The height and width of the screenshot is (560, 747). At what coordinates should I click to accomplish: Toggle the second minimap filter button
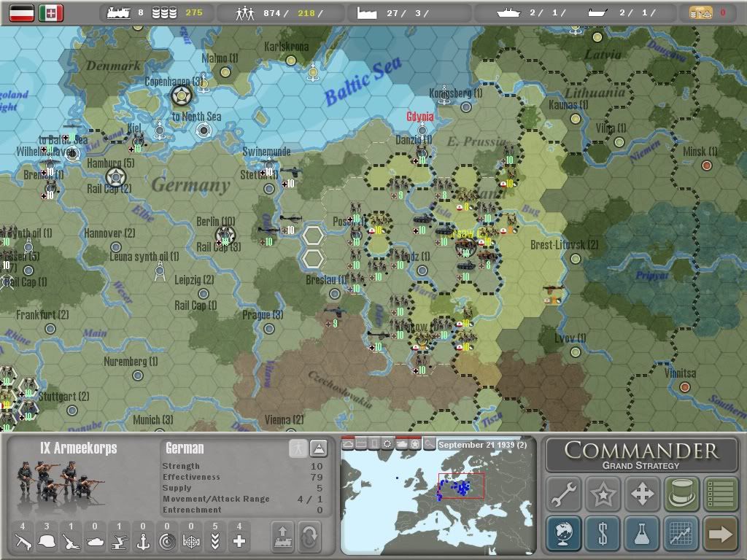(x=361, y=444)
